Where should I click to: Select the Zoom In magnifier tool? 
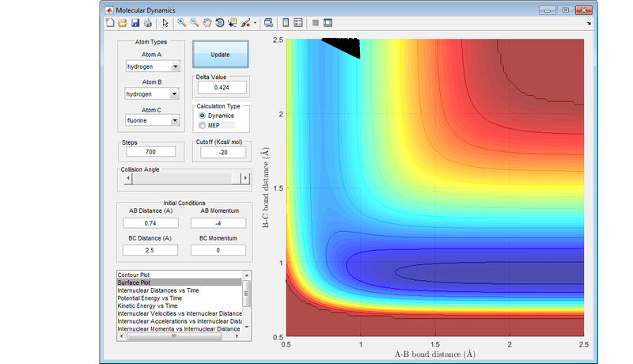pos(181,23)
